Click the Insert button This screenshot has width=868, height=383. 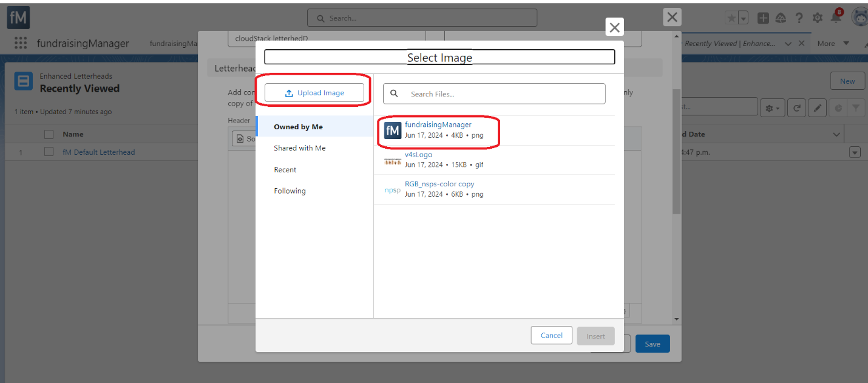(x=595, y=336)
